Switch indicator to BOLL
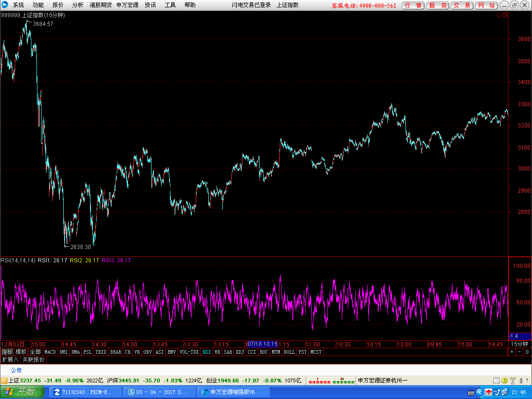532x399 pixels. pyautogui.click(x=290, y=352)
